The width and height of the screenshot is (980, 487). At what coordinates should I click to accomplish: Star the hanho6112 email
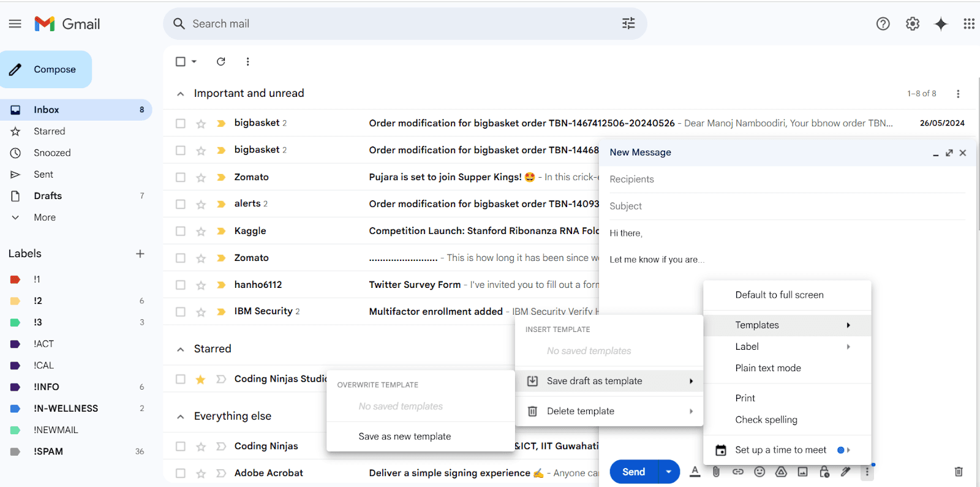tap(201, 285)
